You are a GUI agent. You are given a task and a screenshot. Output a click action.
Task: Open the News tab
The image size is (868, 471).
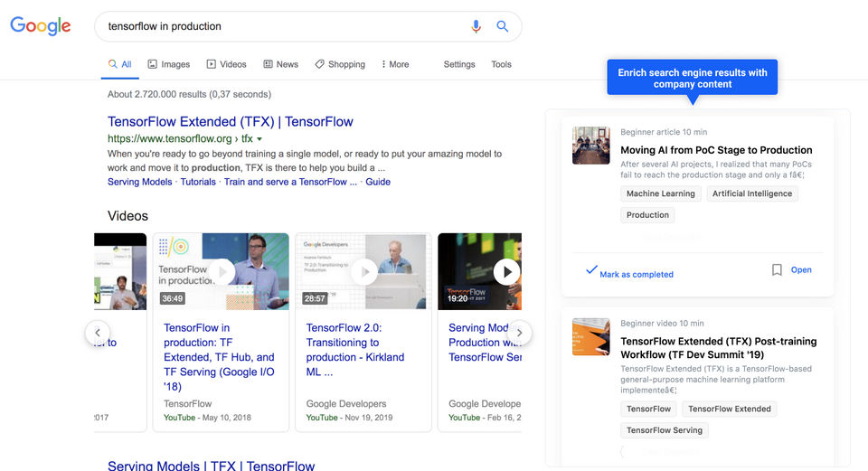tap(280, 64)
